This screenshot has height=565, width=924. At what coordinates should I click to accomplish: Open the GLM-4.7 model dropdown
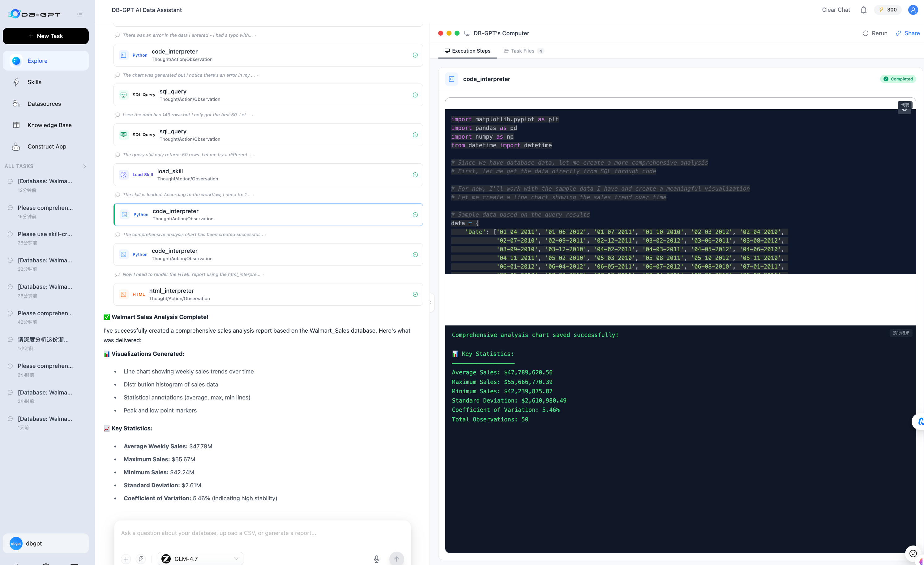[200, 558]
